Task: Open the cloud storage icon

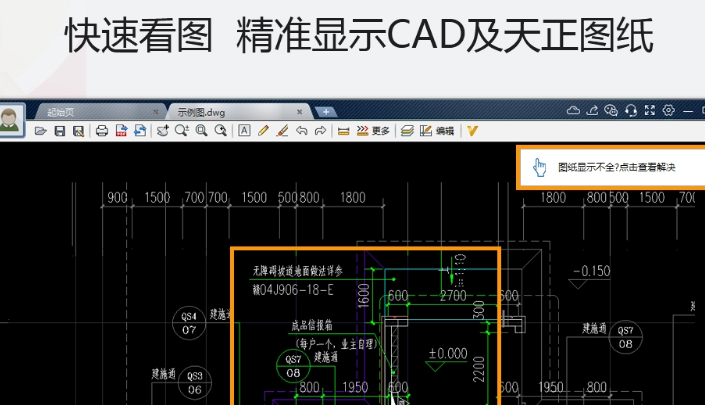Action: coord(573,110)
